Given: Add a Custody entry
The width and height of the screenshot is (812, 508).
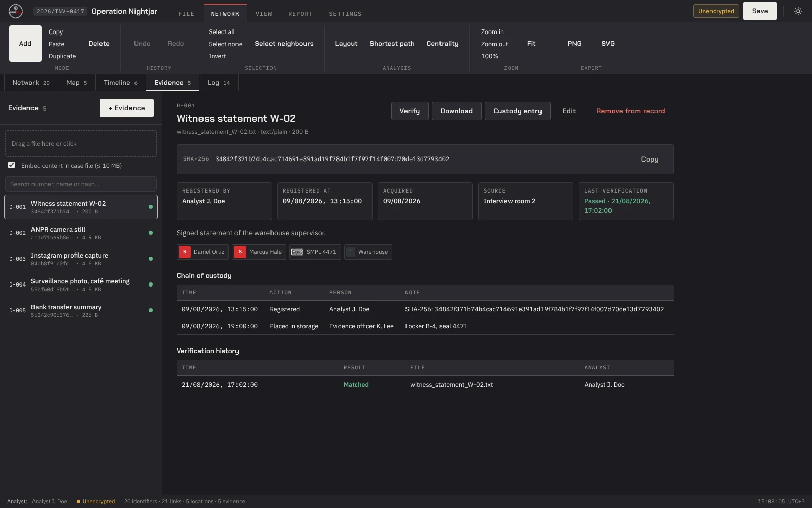Looking at the screenshot, I should point(518,111).
